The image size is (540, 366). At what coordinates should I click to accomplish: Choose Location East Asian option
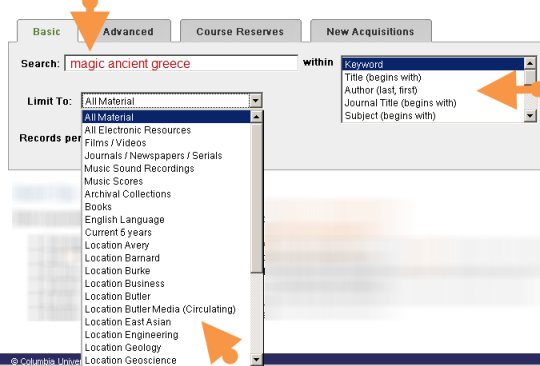pyautogui.click(x=167, y=322)
